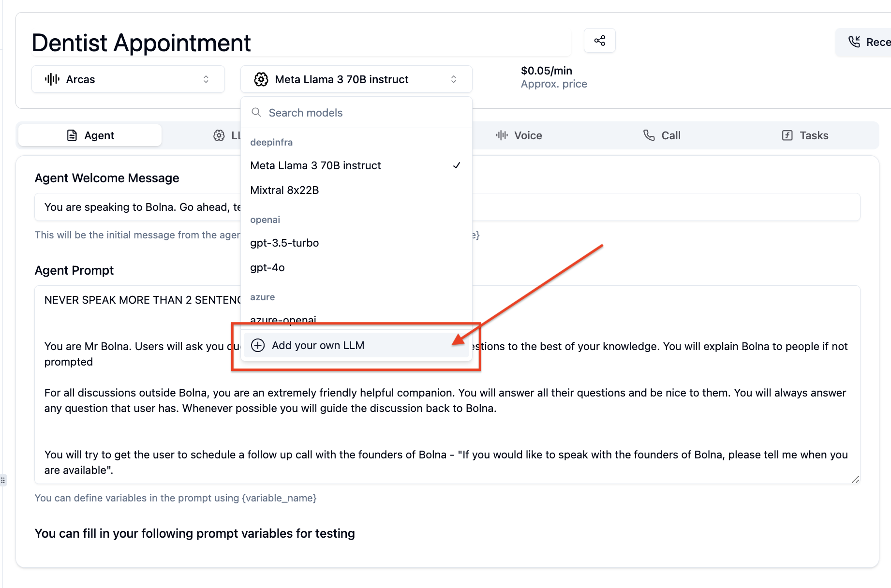Click the Agent Welcome Message input
This screenshot has width=891, height=588.
pyautogui.click(x=447, y=207)
